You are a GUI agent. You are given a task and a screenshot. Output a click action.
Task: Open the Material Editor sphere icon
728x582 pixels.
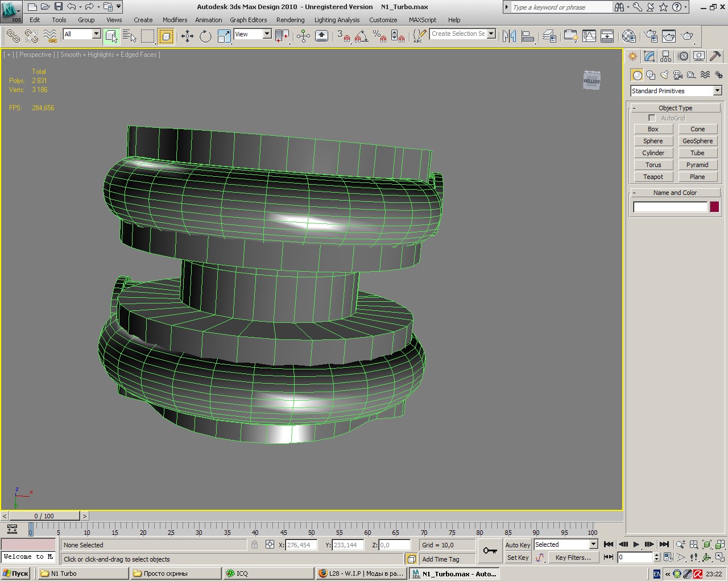(x=628, y=36)
